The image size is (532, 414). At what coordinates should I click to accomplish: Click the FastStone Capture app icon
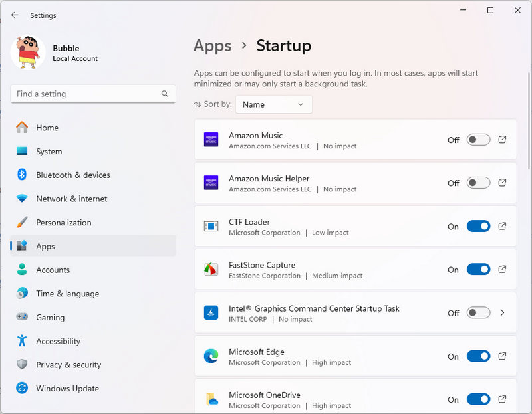coord(211,269)
